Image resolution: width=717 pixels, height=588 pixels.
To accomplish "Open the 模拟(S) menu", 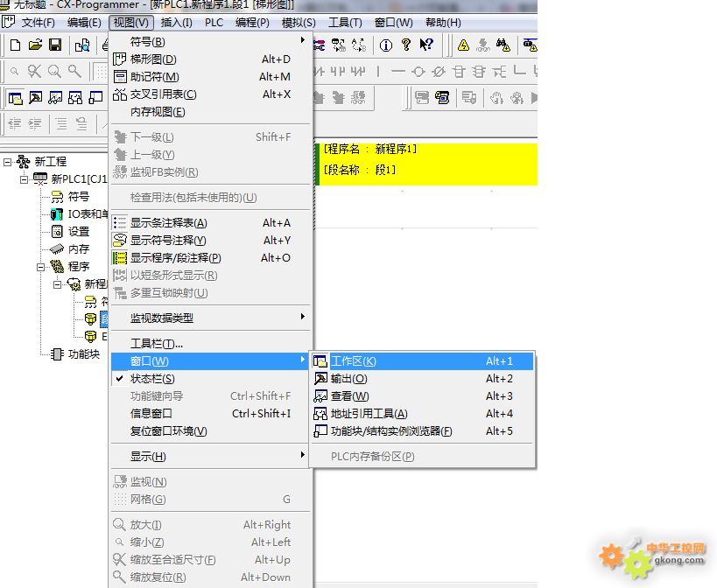I will (299, 23).
